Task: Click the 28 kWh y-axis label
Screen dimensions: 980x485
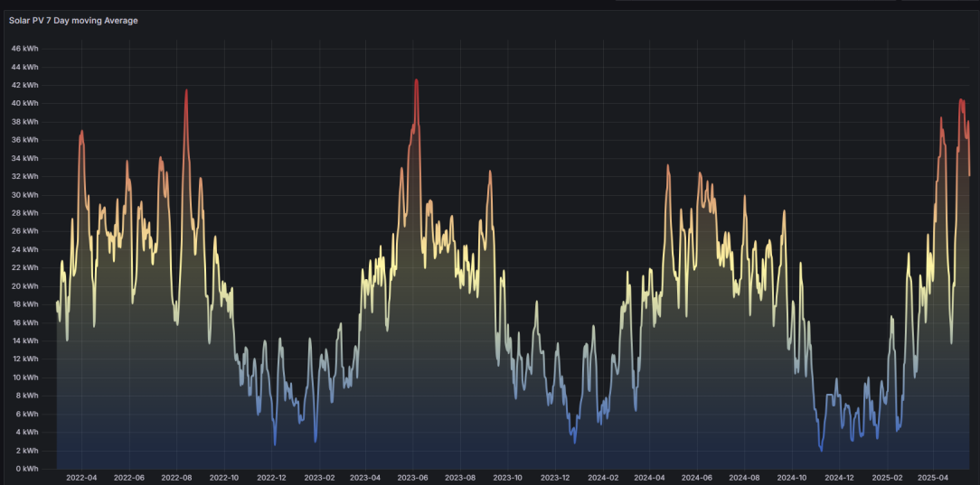Action: click(x=25, y=213)
